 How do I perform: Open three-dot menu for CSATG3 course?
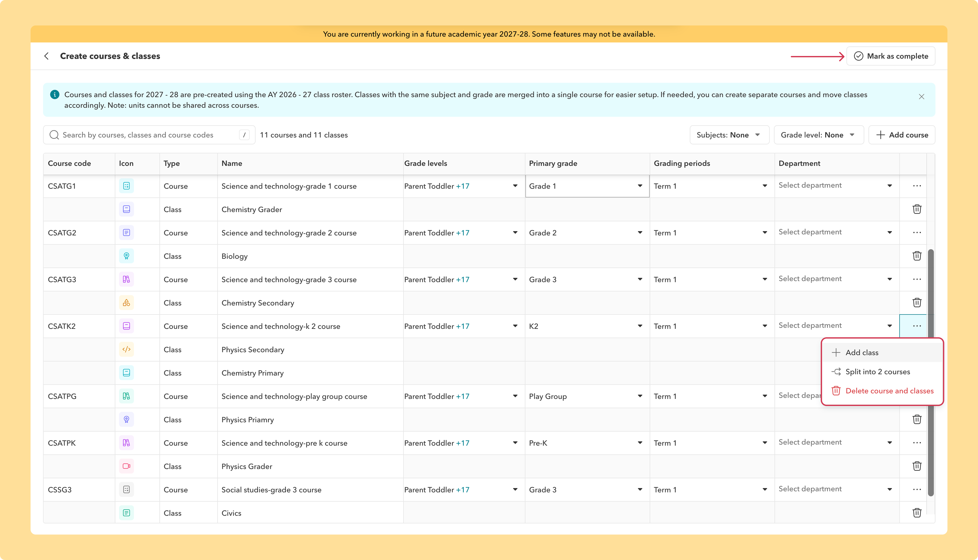click(917, 279)
